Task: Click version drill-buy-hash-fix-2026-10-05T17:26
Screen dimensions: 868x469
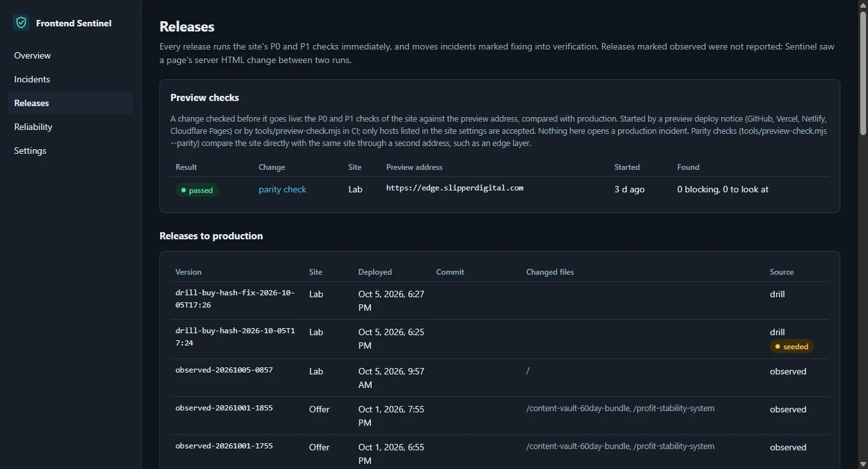Action: 235,299
